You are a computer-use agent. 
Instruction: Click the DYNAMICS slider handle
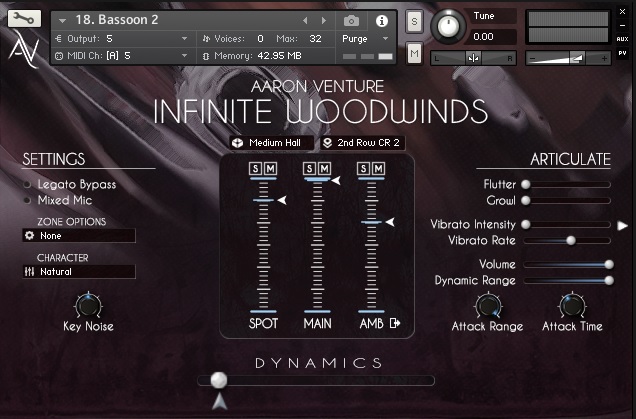pyautogui.click(x=219, y=380)
